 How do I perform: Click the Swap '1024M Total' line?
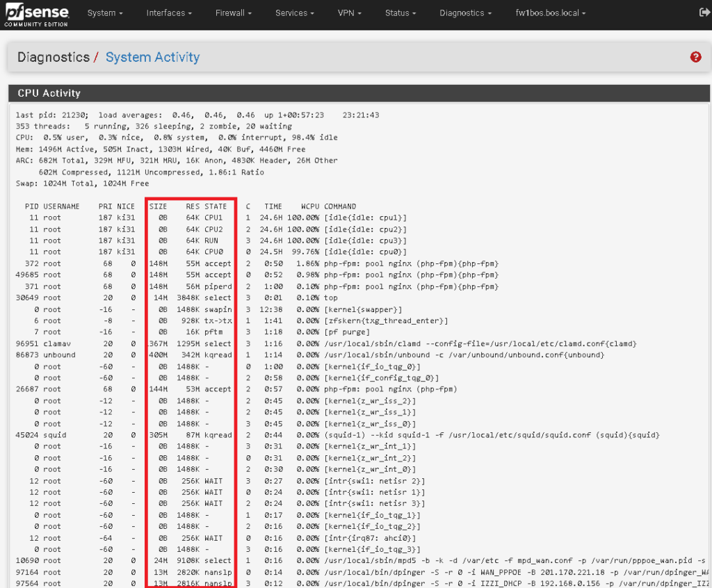[x=82, y=183]
